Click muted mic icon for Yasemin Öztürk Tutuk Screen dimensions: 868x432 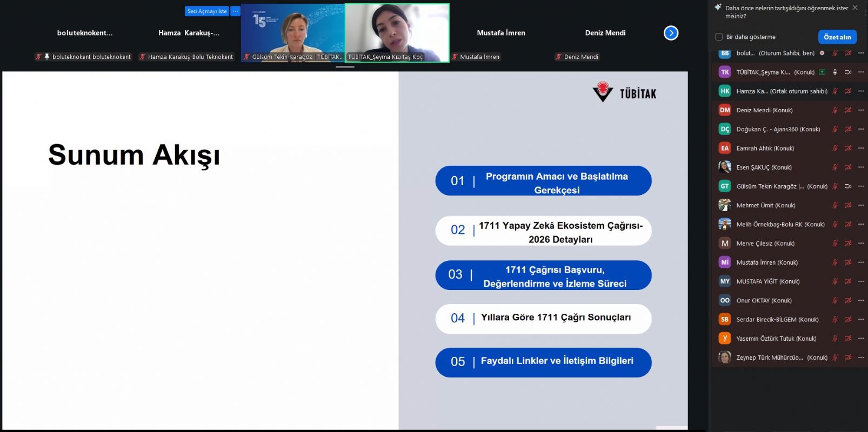coord(835,338)
